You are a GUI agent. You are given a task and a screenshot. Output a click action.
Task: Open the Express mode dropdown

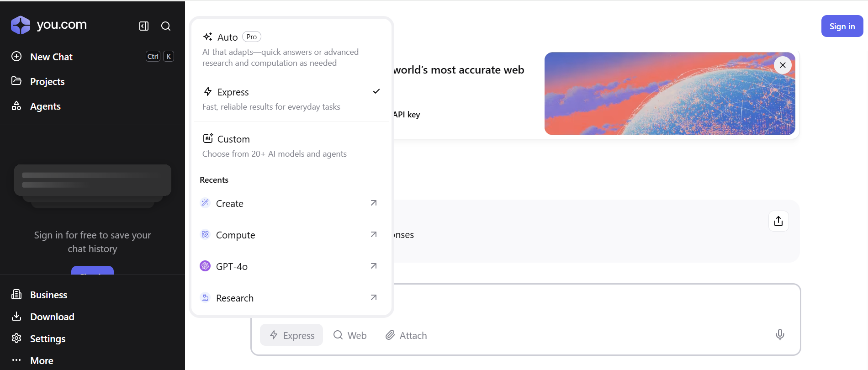pos(291,335)
